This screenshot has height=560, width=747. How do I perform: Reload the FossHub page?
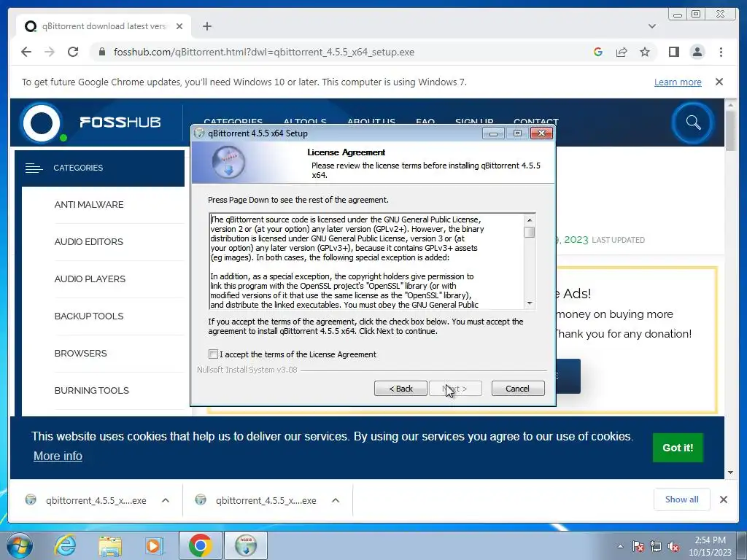(x=73, y=52)
